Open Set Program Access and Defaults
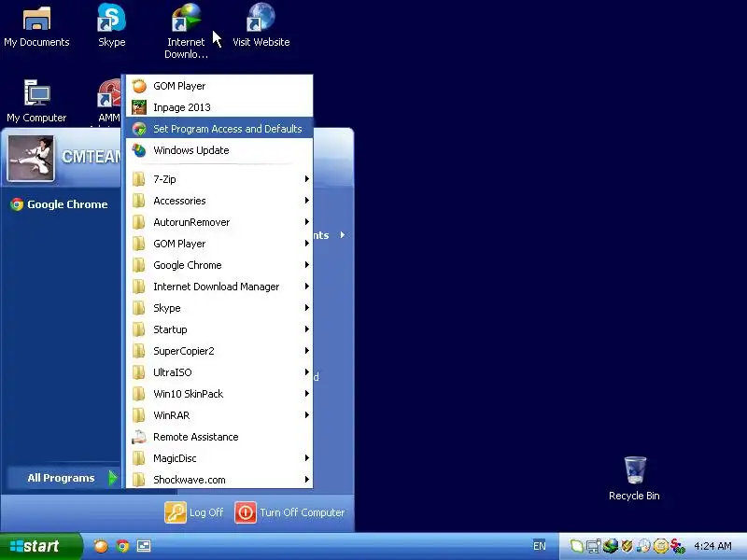This screenshot has width=747, height=560. (x=219, y=129)
